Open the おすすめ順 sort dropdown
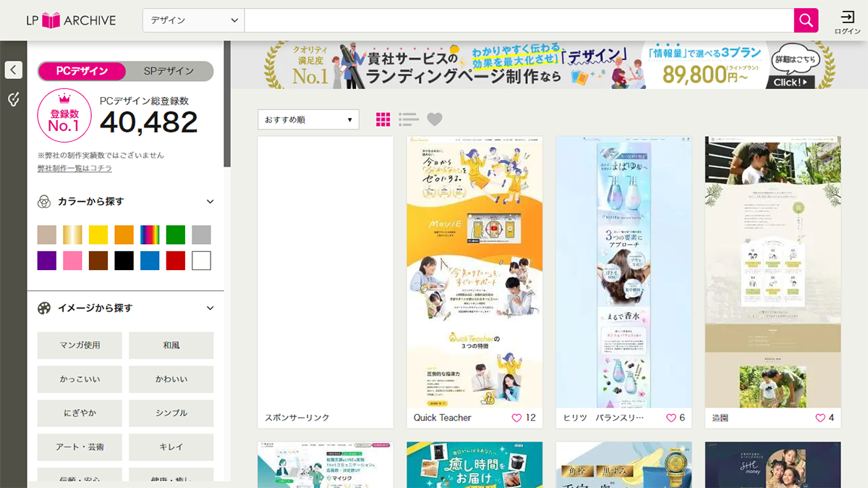 pyautogui.click(x=308, y=119)
